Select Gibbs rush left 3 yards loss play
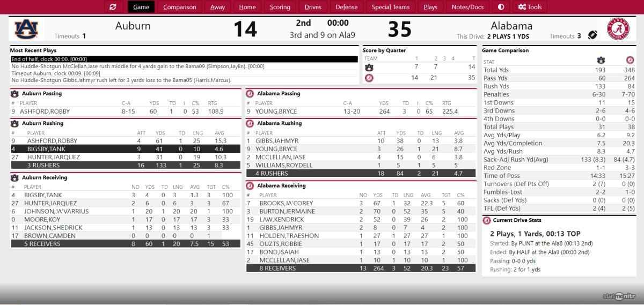The width and height of the screenshot is (644, 305). 184,80
